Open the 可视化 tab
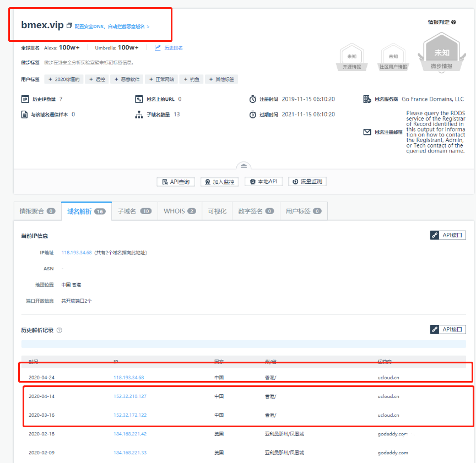 pyautogui.click(x=217, y=211)
